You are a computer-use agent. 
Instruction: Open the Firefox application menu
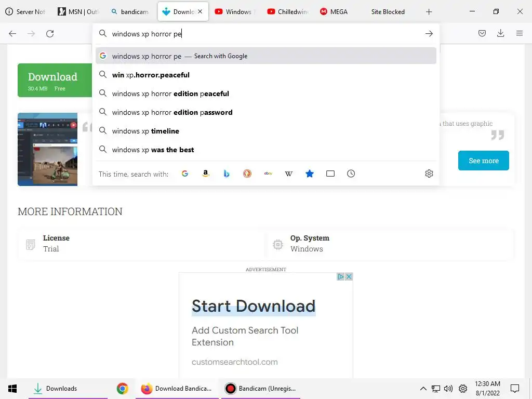(x=519, y=33)
